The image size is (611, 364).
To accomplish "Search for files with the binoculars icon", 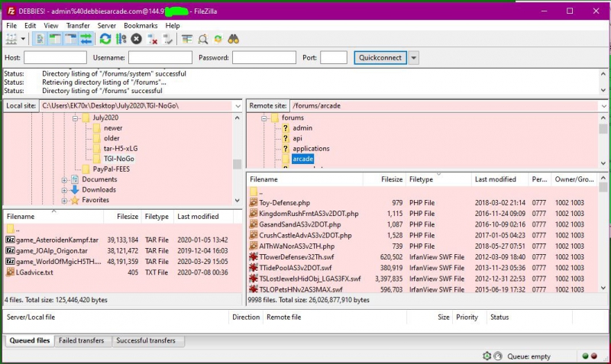I will [234, 39].
